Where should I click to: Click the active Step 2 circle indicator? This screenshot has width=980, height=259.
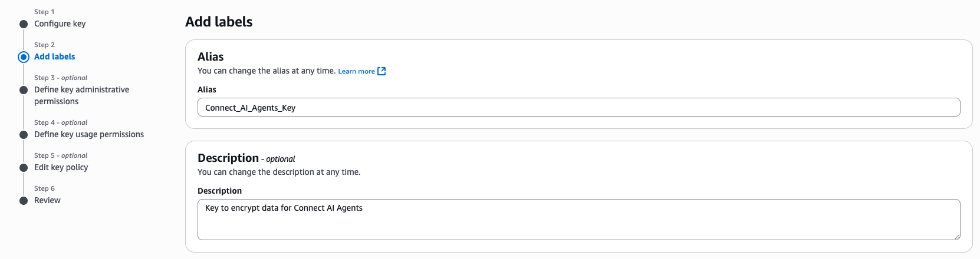24,57
